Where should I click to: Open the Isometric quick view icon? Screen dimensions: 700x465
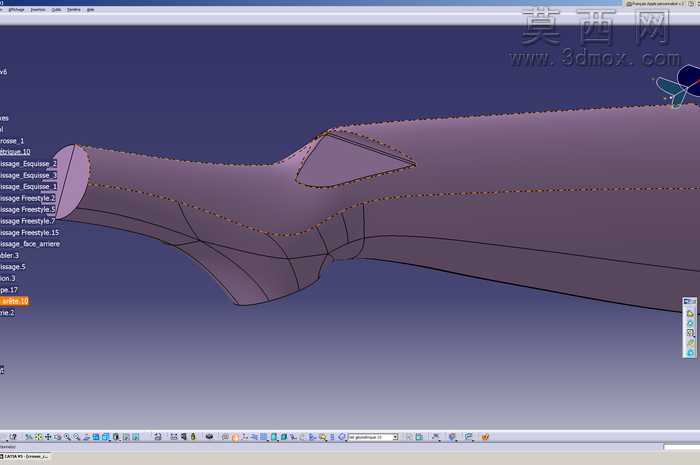click(x=105, y=437)
